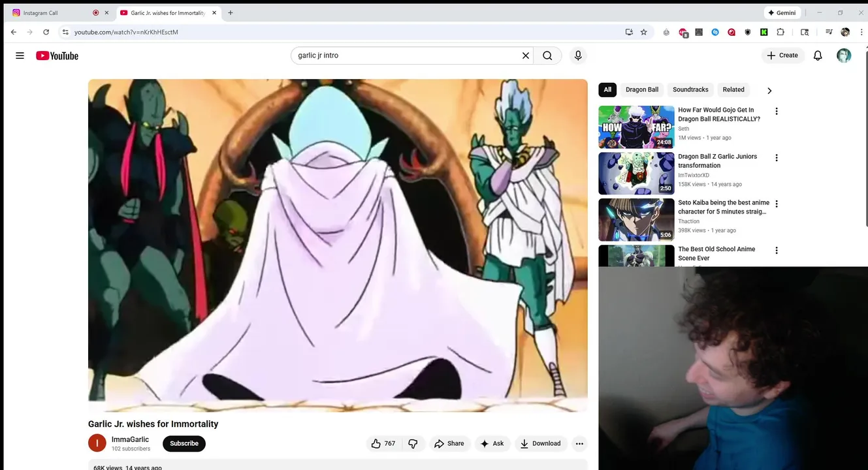Open options for Best Old School Anime video
Screen dimensions: 868x470
(777, 251)
